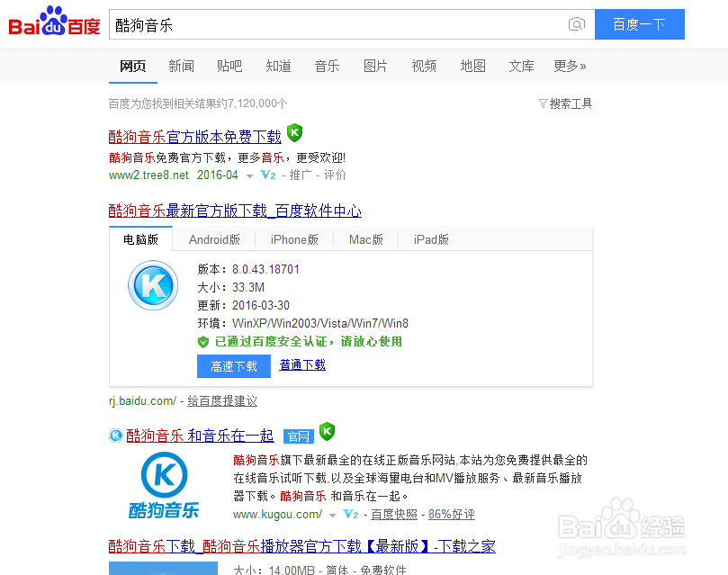Open the 贴吧 tab
The image size is (728, 575).
[229, 67]
